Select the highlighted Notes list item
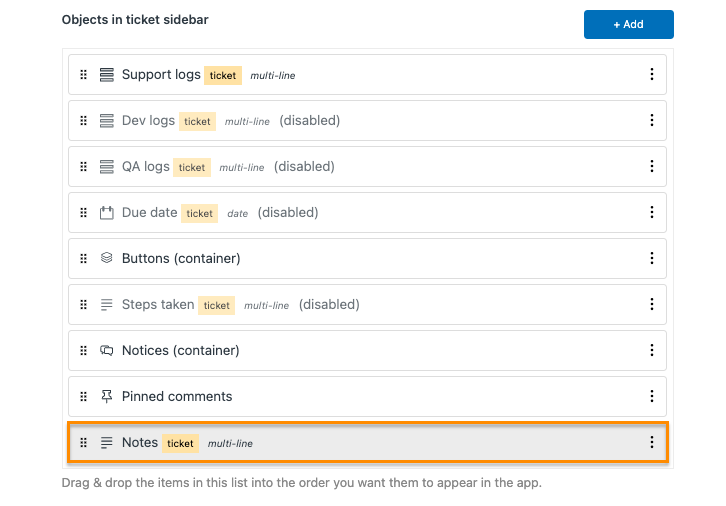The height and width of the screenshot is (506, 726). tap(368, 442)
